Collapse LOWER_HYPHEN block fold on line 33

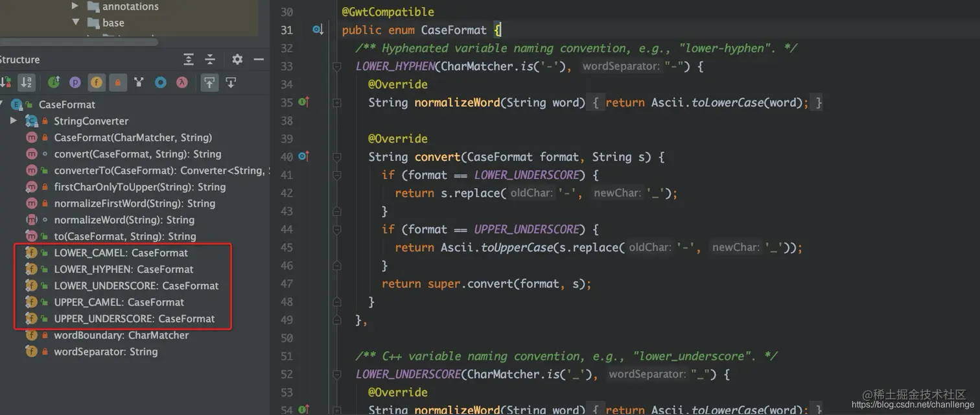[336, 66]
